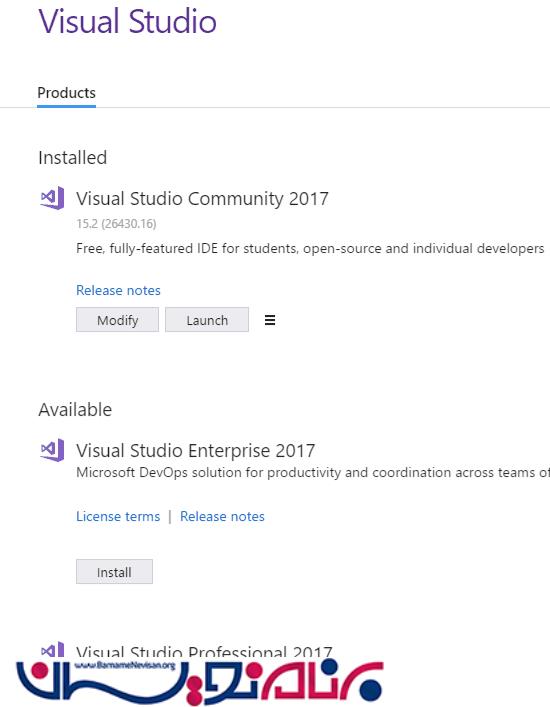This screenshot has height=707, width=550.
Task: Click the Visual Studio Community 2017 icon
Action: coord(52,198)
